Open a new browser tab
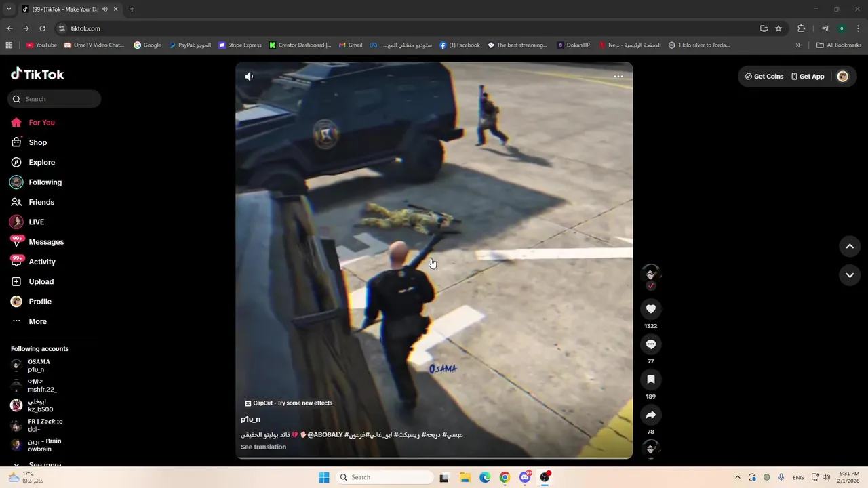 click(x=132, y=9)
